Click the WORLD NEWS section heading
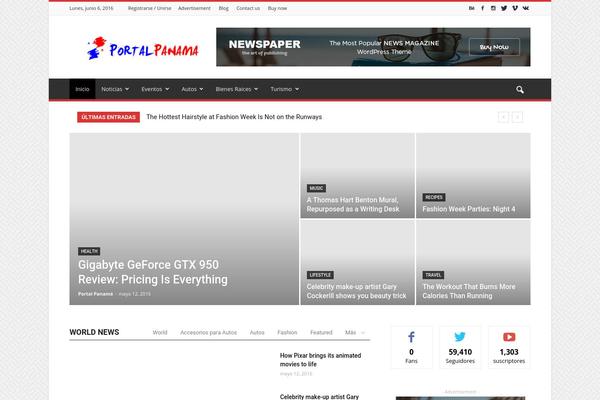The height and width of the screenshot is (400, 600). click(94, 332)
